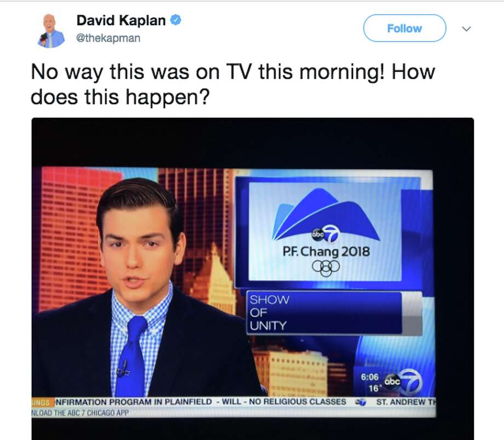Click the blue mountain Olympic logo
This screenshot has width=504, height=440.
pos(325,215)
